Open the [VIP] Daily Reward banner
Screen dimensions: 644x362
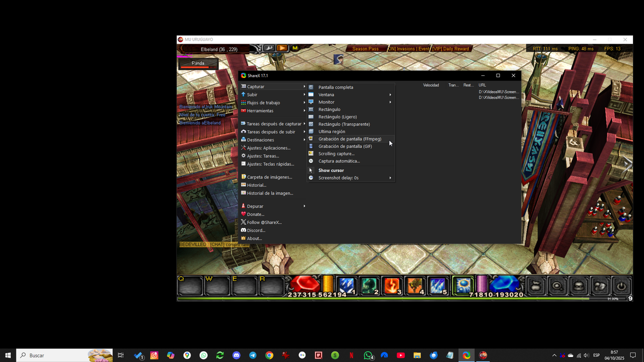coord(451,49)
